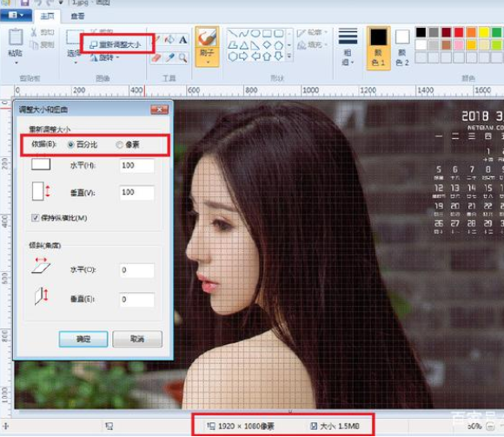The width and height of the screenshot is (504, 437).
Task: Choose the curve shape in shapes gallery
Action: (x=243, y=33)
